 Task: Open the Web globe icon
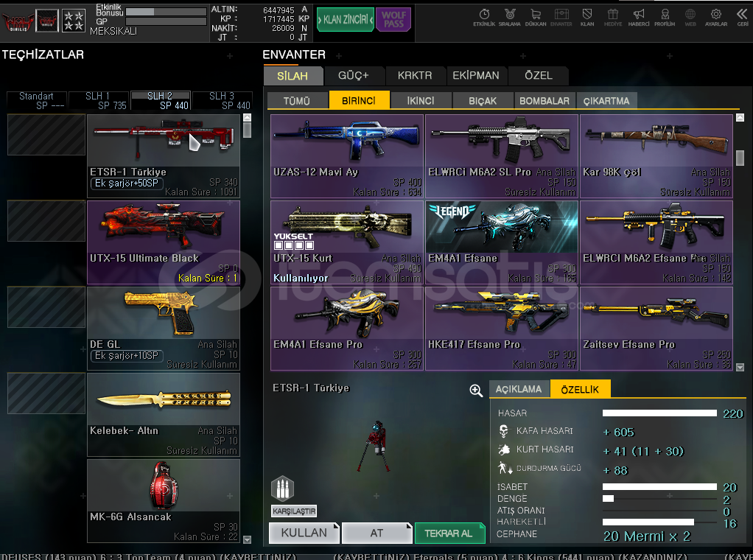point(690,17)
